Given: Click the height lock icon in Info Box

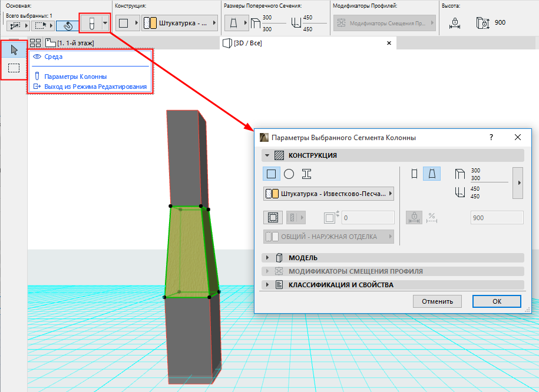Looking at the screenshot, I should [x=455, y=24].
